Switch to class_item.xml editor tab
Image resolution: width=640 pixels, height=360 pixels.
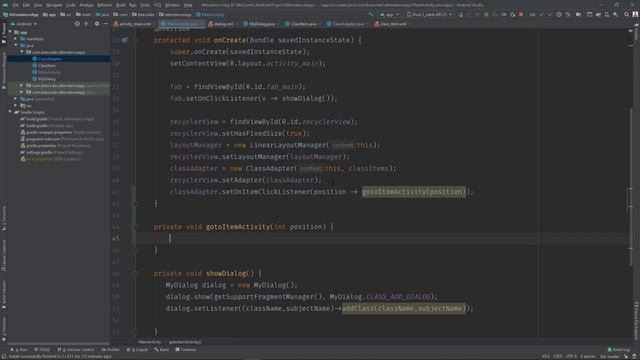(391, 24)
